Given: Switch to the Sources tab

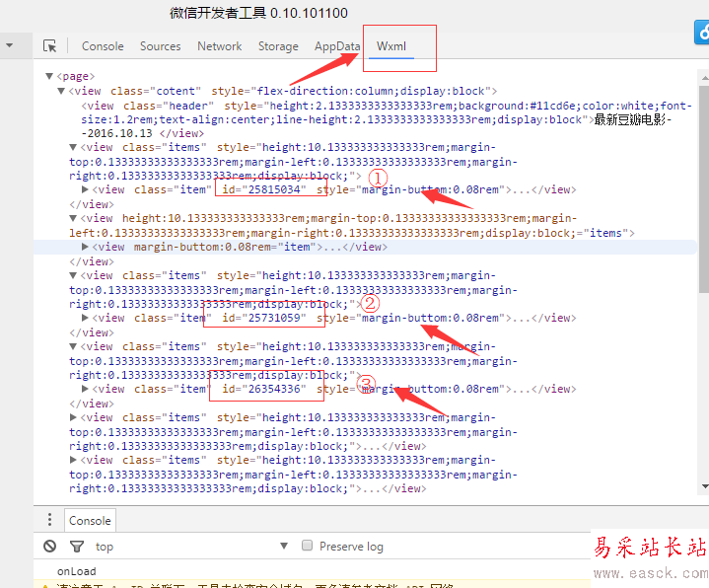Looking at the screenshot, I should (x=160, y=46).
